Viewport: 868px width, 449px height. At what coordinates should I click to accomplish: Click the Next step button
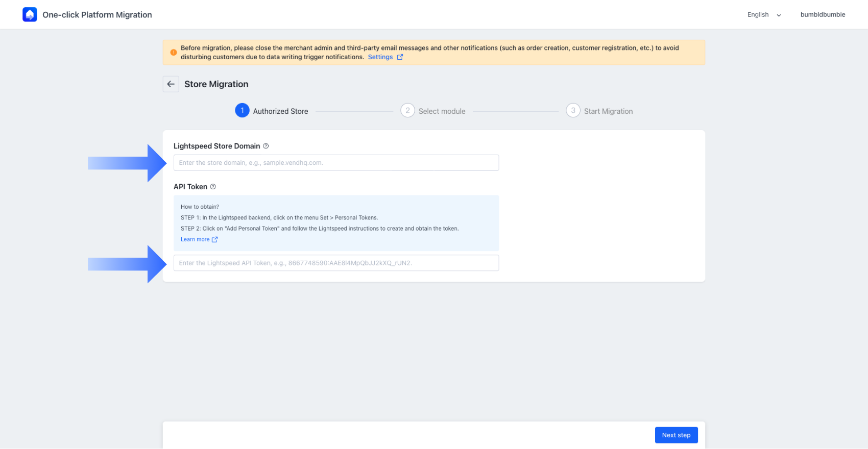[x=676, y=435]
